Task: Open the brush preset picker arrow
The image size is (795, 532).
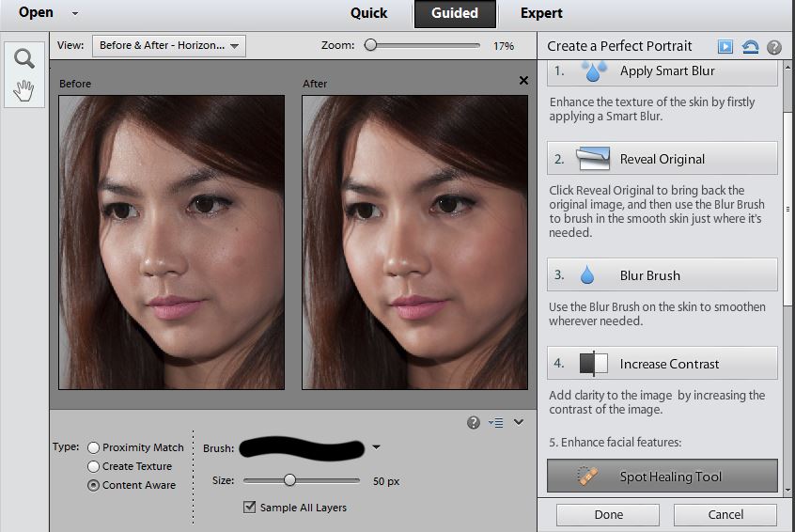Action: point(376,447)
